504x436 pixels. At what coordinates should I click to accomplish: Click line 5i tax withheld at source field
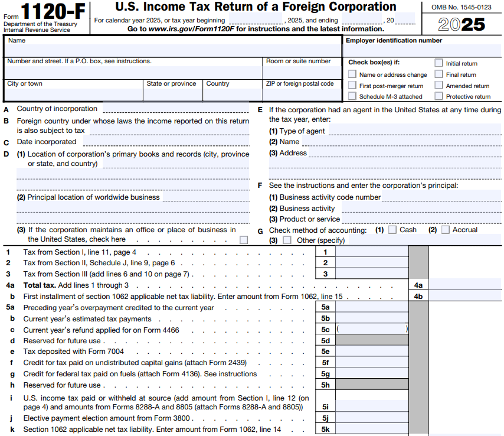click(372, 406)
